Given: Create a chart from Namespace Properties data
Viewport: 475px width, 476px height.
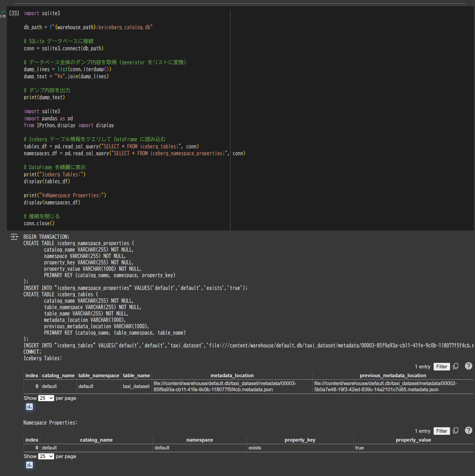Looking at the screenshot, I should click(29, 465).
